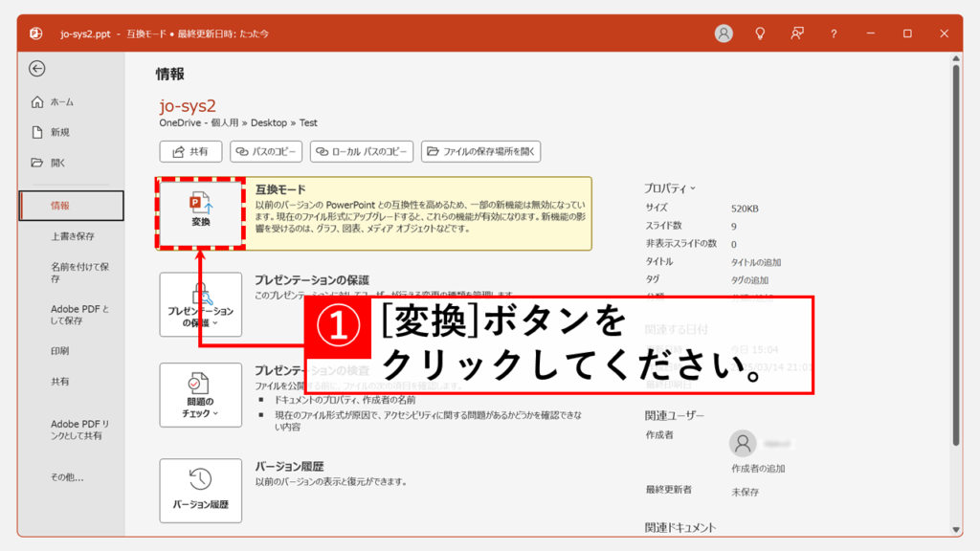Choose 上書き保存 from sidebar

coord(73,236)
